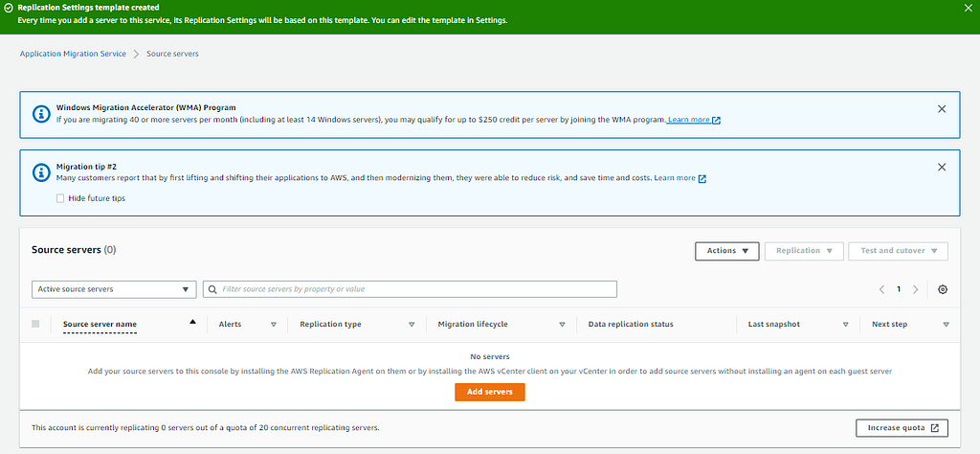Click the Replication Settings template created title
Screen dimensions: 980x454
pyautogui.click(x=88, y=8)
